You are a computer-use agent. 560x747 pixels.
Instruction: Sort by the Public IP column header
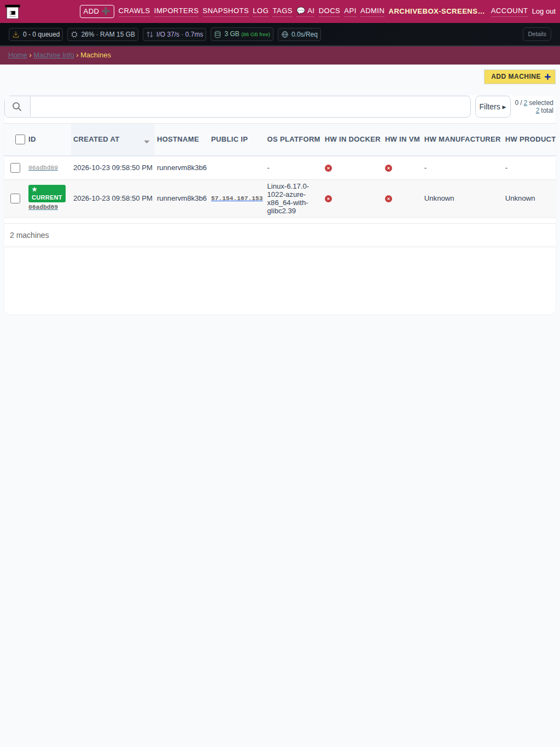coord(229,139)
